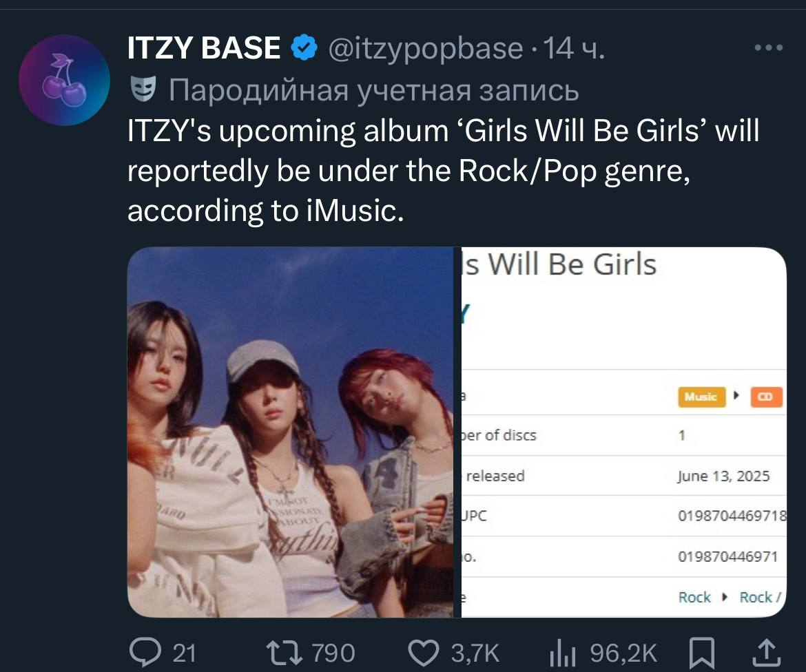Viewport: 806px width, 672px height.
Task: Bookmark this tweet
Action: point(701,653)
